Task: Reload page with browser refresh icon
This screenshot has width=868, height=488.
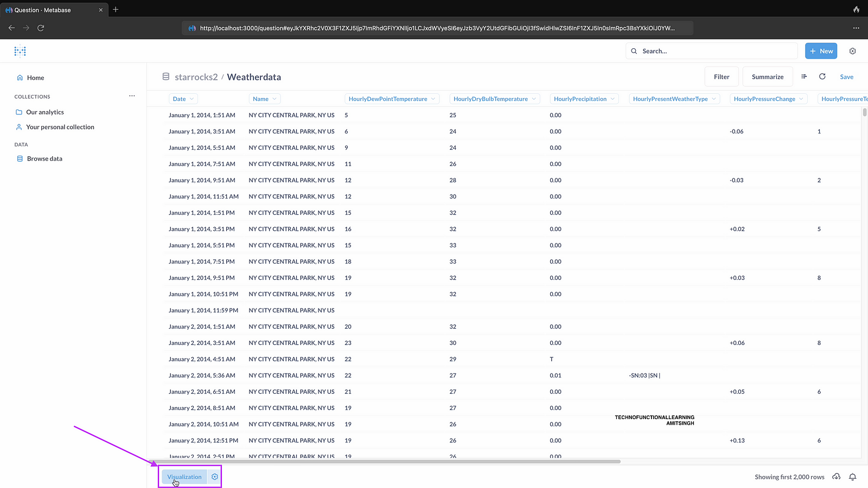Action: pyautogui.click(x=41, y=28)
